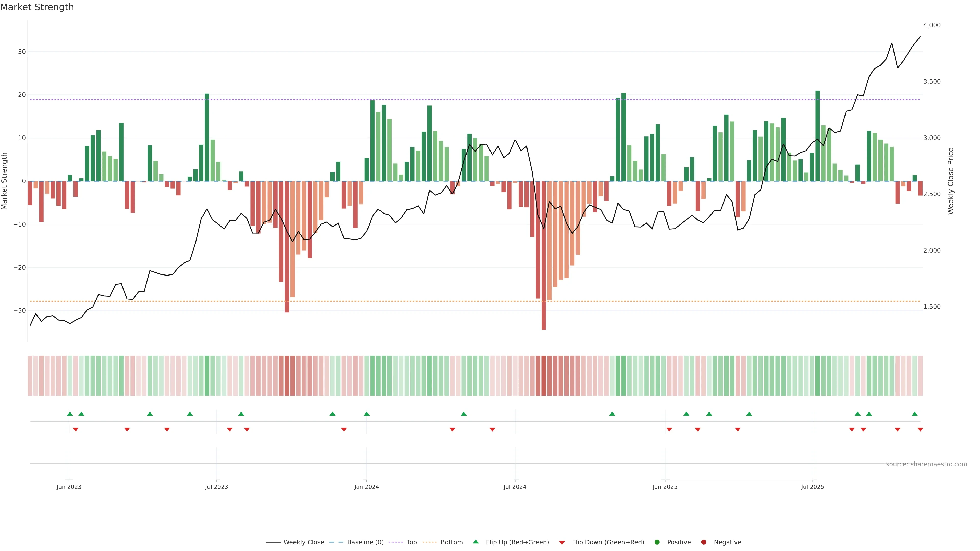Click the Market Strength chart title

point(37,7)
